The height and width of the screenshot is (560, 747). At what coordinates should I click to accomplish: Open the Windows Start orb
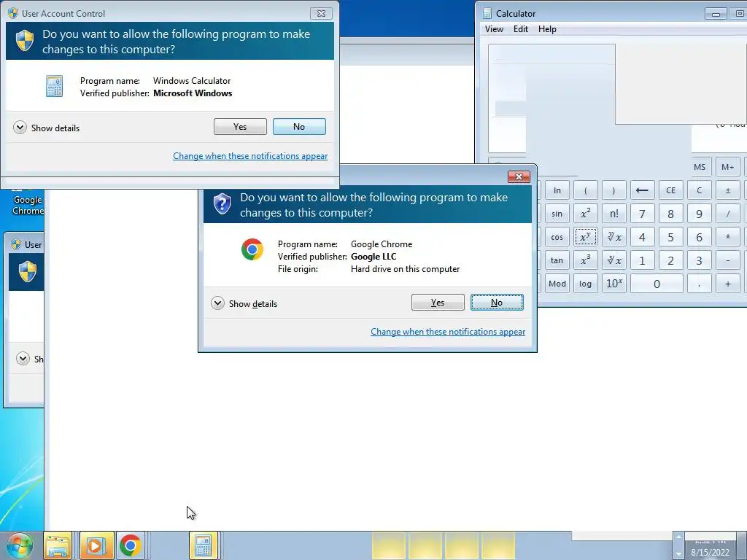(20, 545)
